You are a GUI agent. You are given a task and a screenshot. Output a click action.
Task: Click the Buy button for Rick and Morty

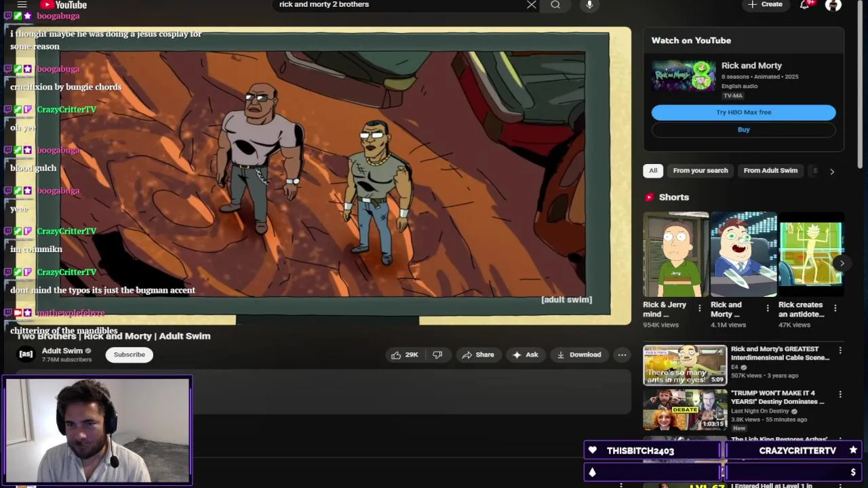pos(743,129)
